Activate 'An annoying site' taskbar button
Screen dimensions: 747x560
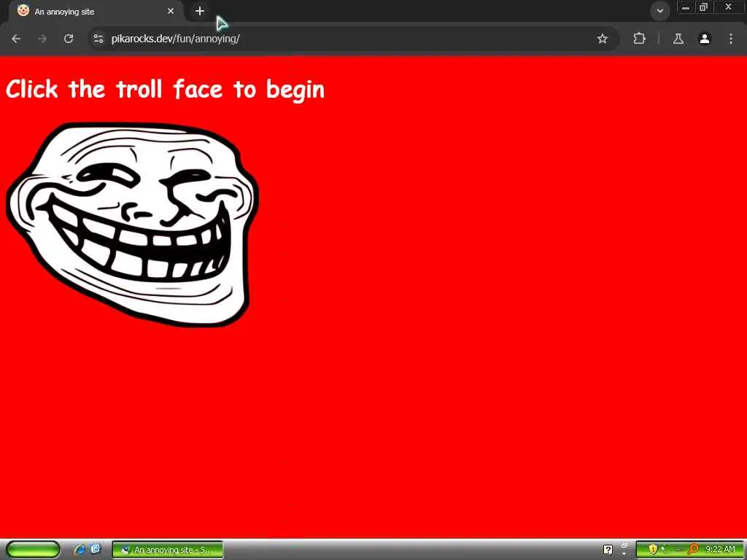tap(167, 550)
